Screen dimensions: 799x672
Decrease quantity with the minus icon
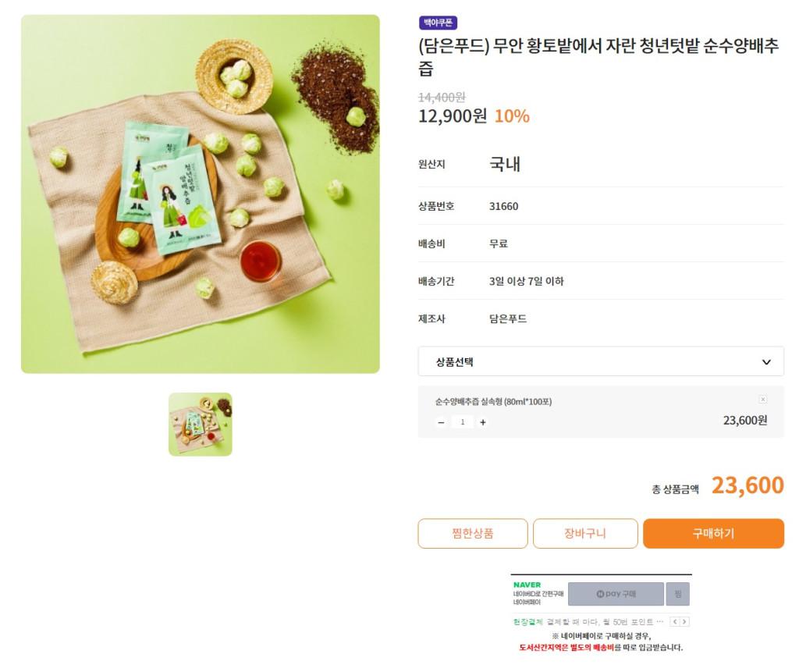441,422
